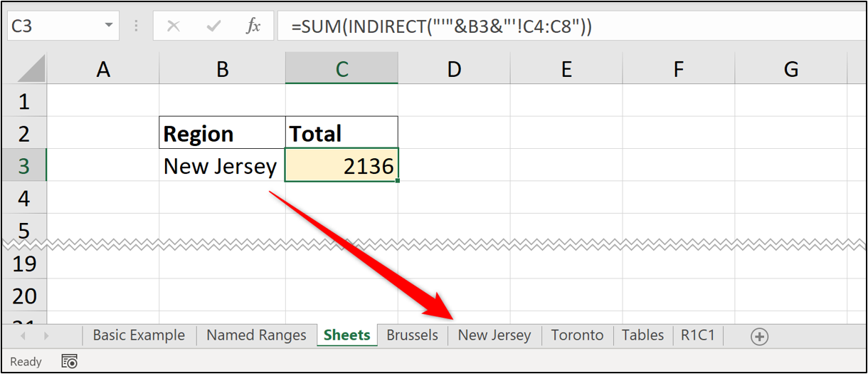Add a new sheet with plus icon
Screen dimensions: 868x374
759,336
